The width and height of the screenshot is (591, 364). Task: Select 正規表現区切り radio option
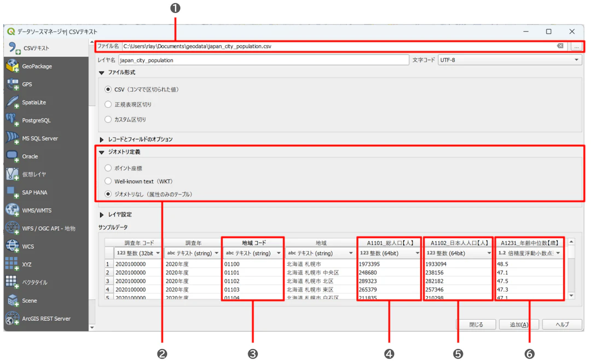point(108,104)
